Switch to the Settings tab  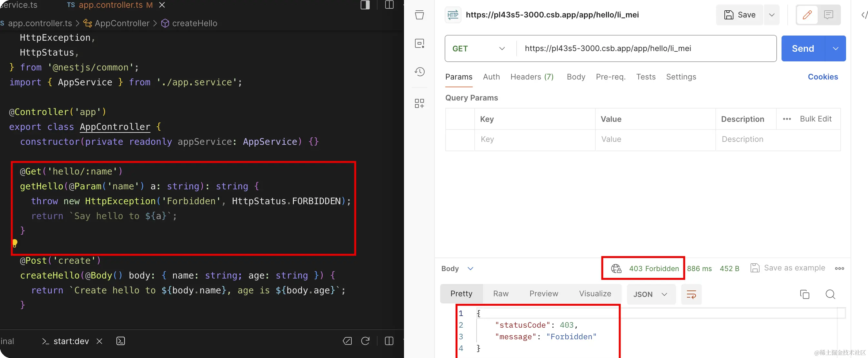(x=681, y=77)
